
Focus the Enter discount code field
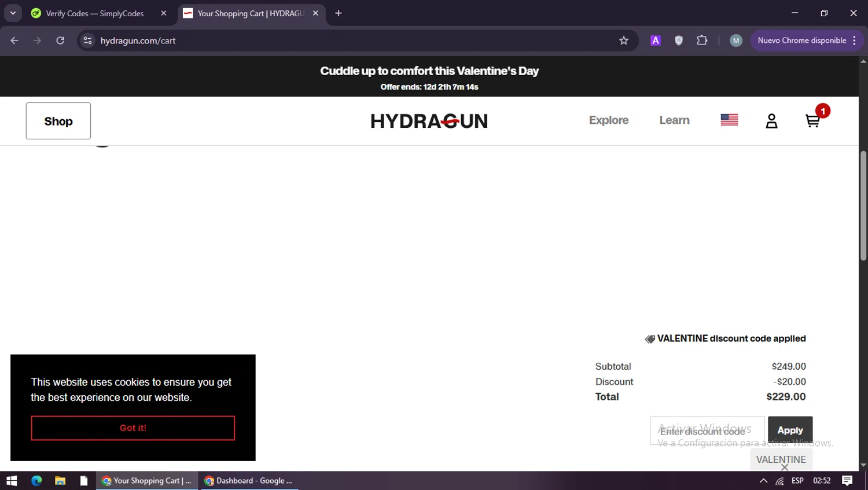[x=707, y=431]
